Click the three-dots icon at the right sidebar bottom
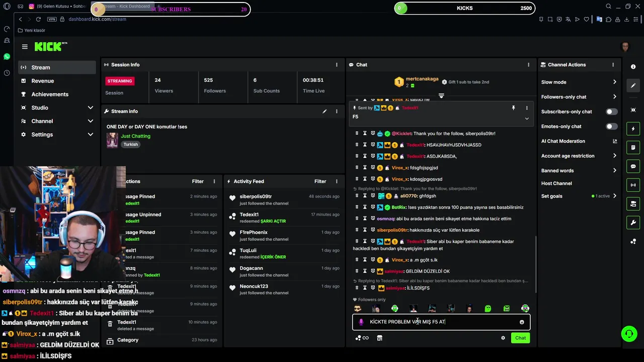The width and height of the screenshot is (644, 362). coord(633,241)
